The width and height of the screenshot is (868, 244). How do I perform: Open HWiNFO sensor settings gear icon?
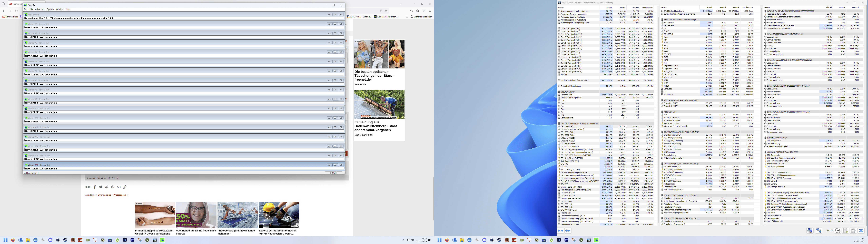[x=853, y=230]
